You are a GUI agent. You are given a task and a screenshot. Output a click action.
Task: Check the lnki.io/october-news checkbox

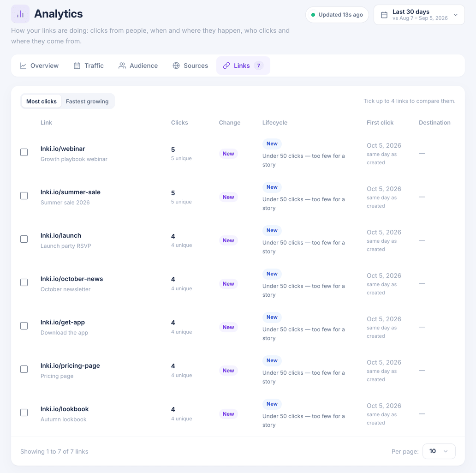click(x=24, y=282)
